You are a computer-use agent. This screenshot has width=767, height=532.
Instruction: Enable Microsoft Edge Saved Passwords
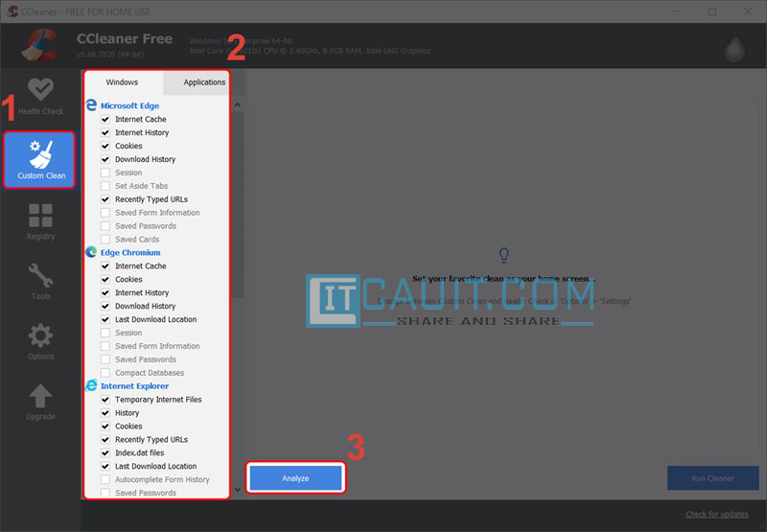point(105,226)
